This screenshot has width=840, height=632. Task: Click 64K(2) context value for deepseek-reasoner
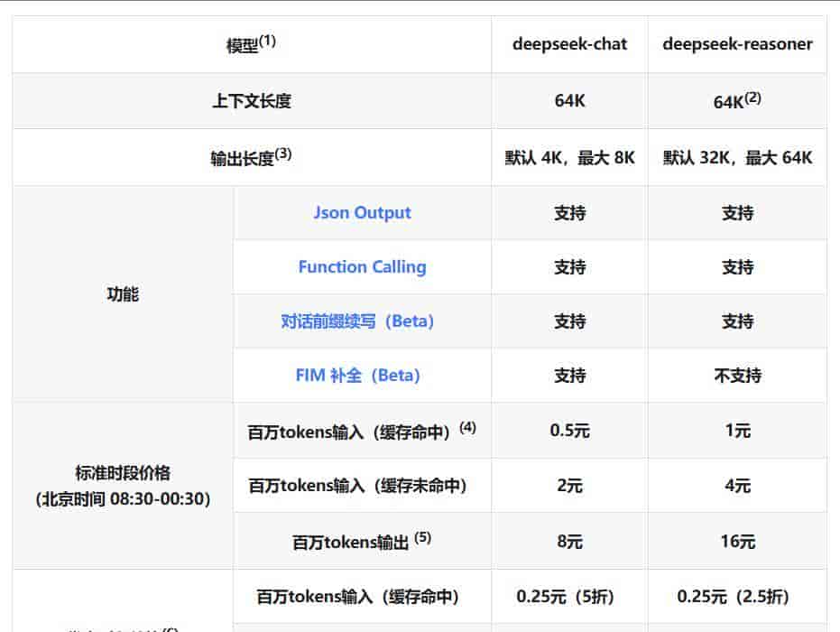pyautogui.click(x=737, y=100)
